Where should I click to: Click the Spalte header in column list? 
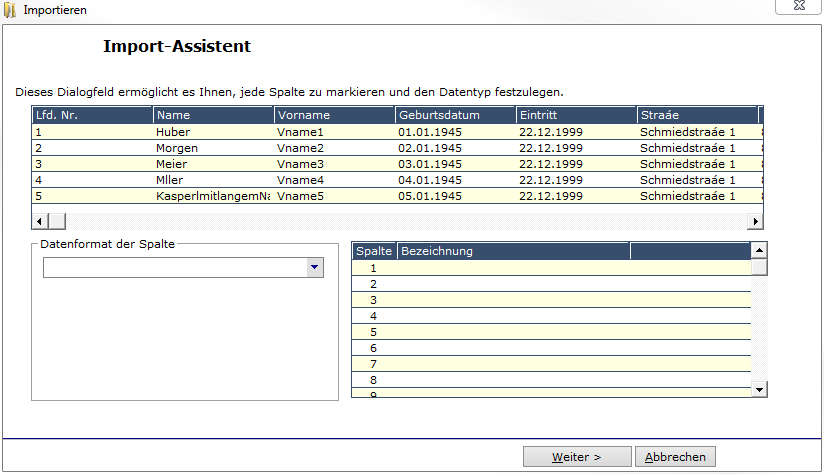point(374,251)
